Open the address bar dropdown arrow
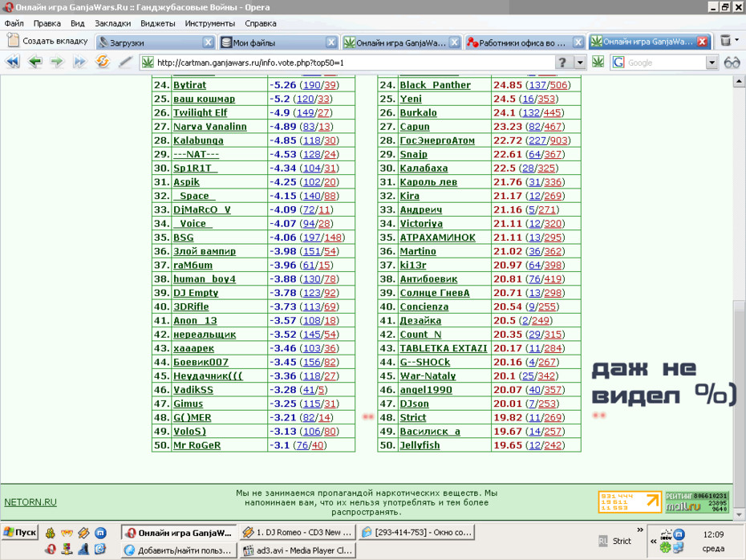Image resolution: width=746 pixels, height=560 pixels. pyautogui.click(x=580, y=63)
